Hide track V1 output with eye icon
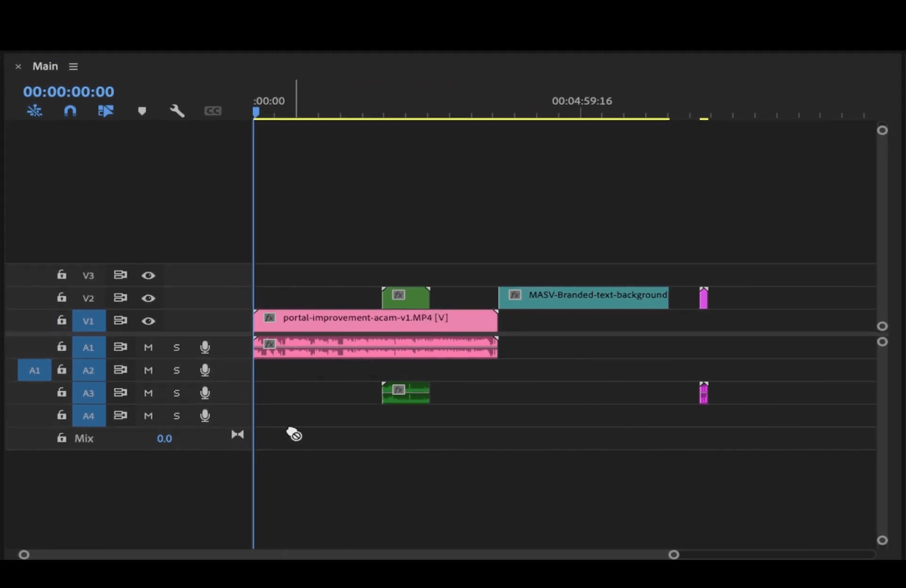 tap(149, 321)
